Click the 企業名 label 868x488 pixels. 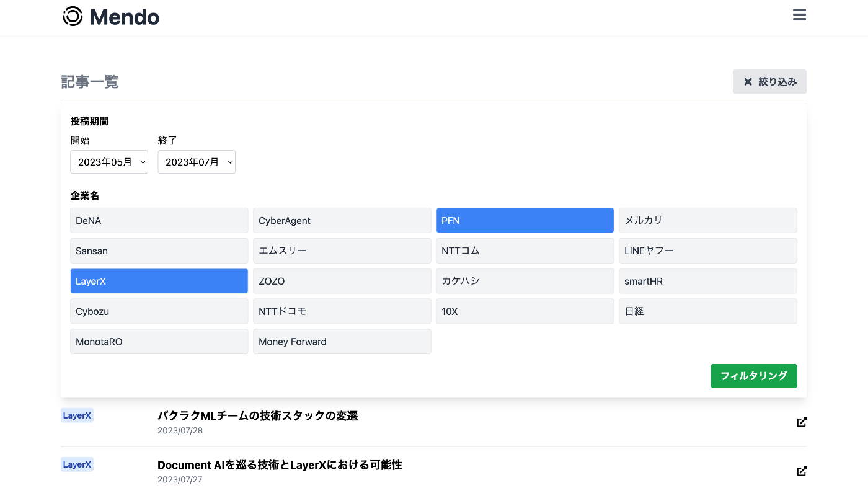[85, 195]
